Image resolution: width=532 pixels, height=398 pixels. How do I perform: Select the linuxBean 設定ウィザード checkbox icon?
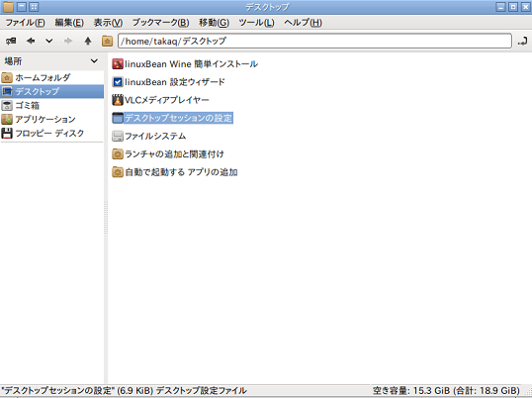click(x=118, y=82)
